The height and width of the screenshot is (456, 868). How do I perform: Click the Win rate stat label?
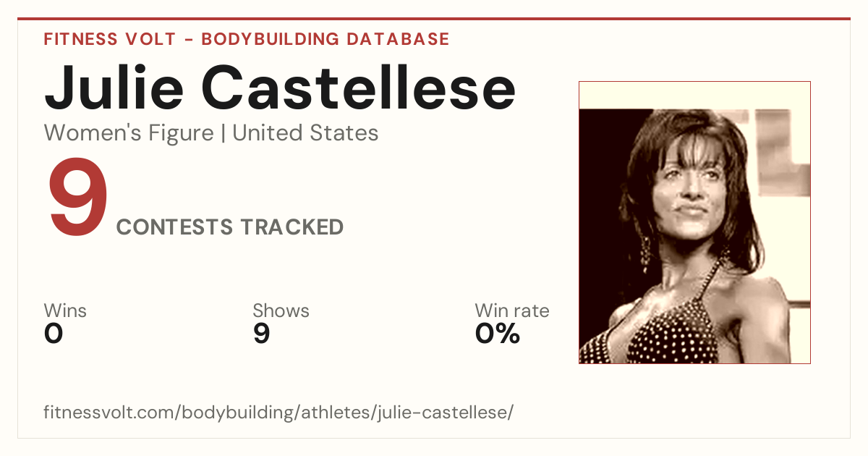click(512, 311)
